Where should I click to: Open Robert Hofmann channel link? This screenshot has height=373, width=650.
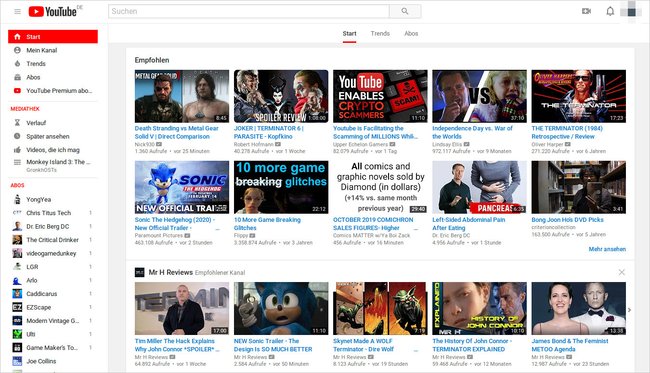254,144
